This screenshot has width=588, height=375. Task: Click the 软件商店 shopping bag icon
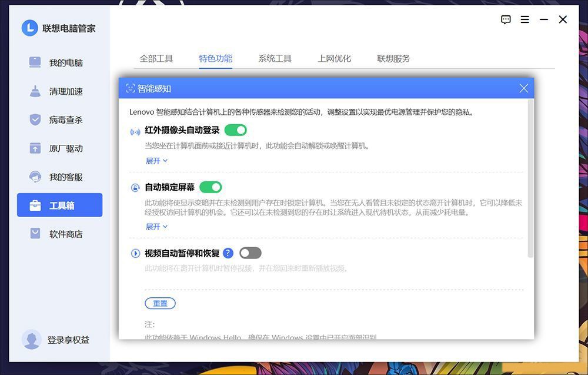click(x=35, y=234)
